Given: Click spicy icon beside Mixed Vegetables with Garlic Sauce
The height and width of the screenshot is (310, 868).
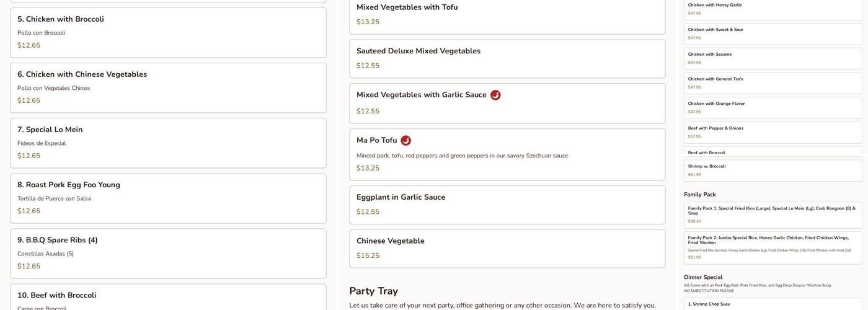Looking at the screenshot, I should [x=495, y=95].
